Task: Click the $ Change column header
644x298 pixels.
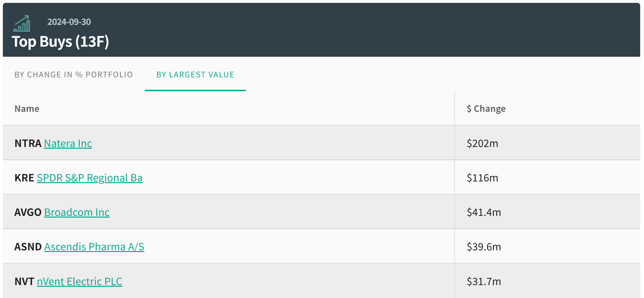Action: 486,109
